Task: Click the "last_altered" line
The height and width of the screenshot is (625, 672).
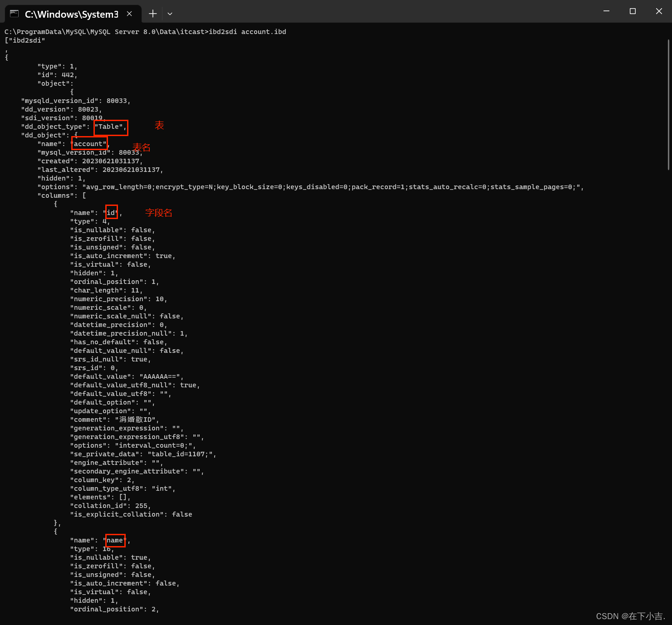Action: point(100,170)
